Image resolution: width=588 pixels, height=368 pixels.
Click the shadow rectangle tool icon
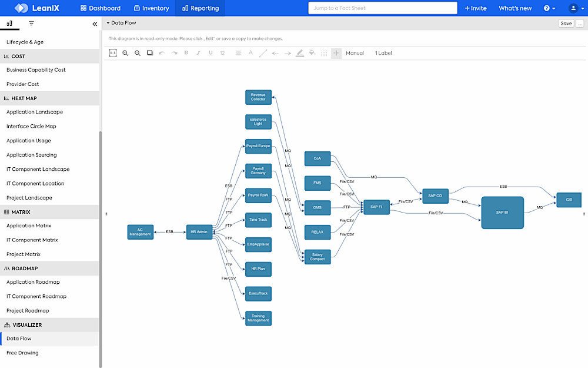(x=149, y=53)
